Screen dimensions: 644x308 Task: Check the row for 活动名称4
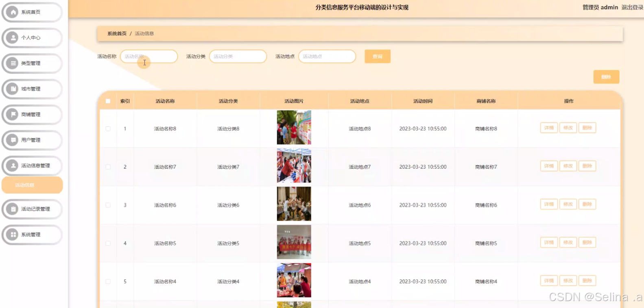click(108, 282)
